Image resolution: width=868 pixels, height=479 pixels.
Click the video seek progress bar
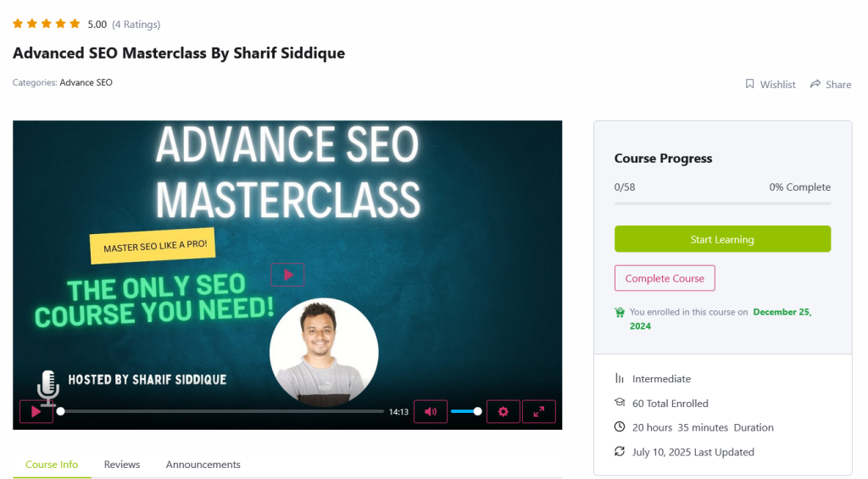[222, 411]
